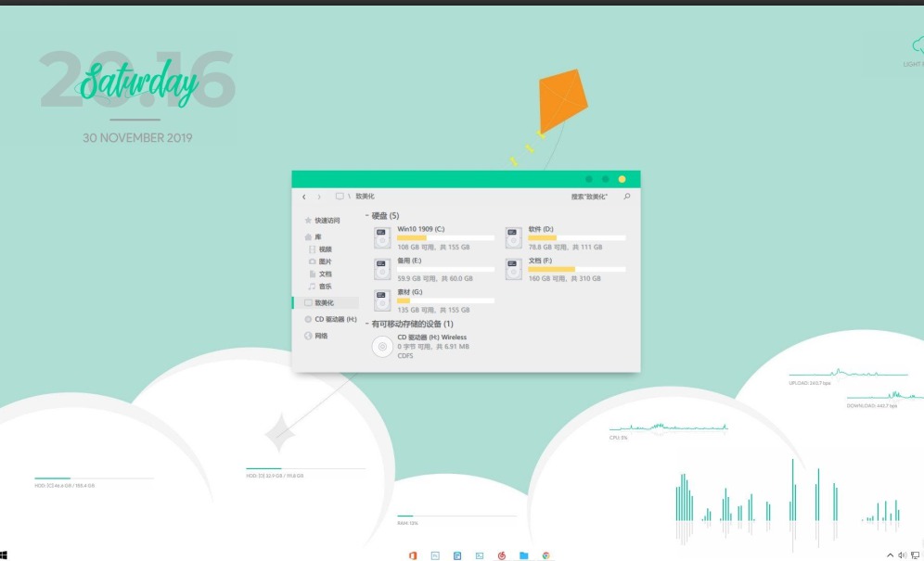Open the 视频 (Videos) library

point(320,249)
